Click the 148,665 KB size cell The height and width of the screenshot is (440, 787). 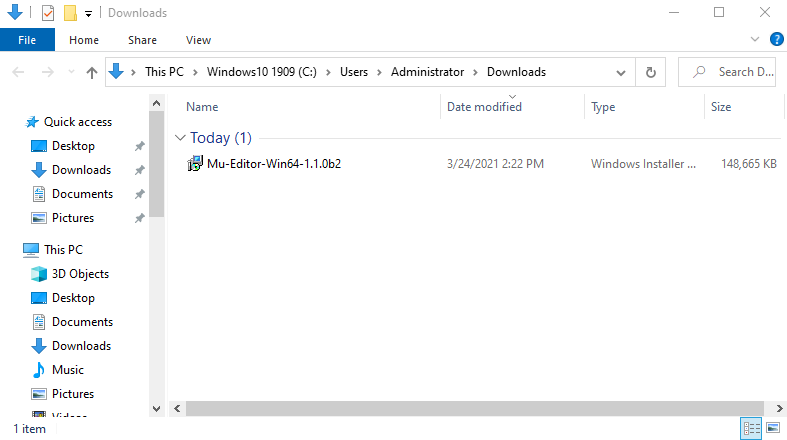pyautogui.click(x=749, y=164)
